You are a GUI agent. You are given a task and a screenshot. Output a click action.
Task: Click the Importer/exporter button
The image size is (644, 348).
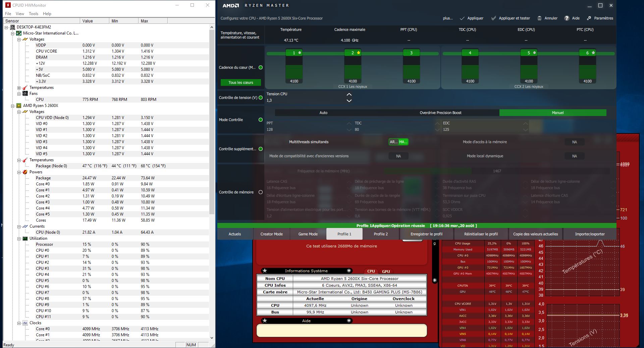coord(590,234)
